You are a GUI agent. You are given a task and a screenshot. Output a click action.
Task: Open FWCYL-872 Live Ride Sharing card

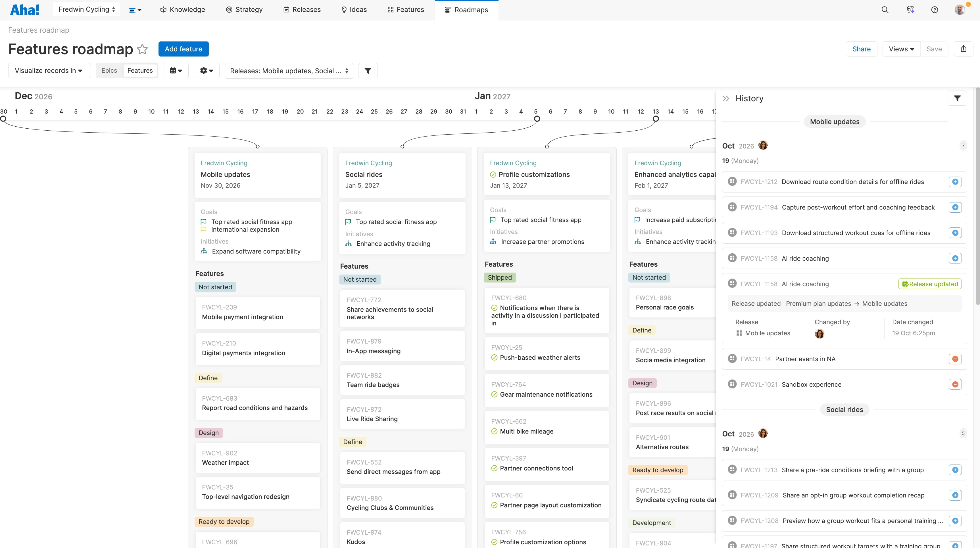402,414
